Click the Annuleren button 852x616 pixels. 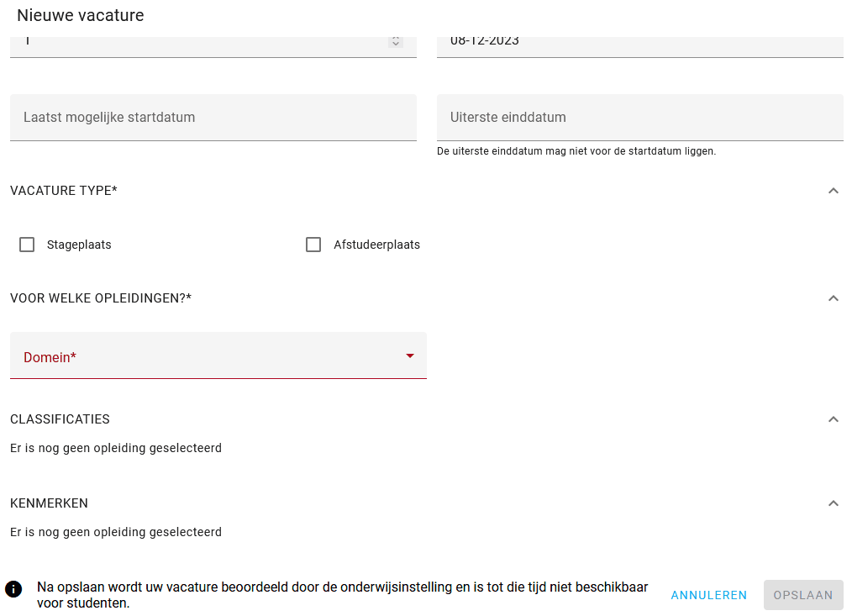(x=709, y=595)
